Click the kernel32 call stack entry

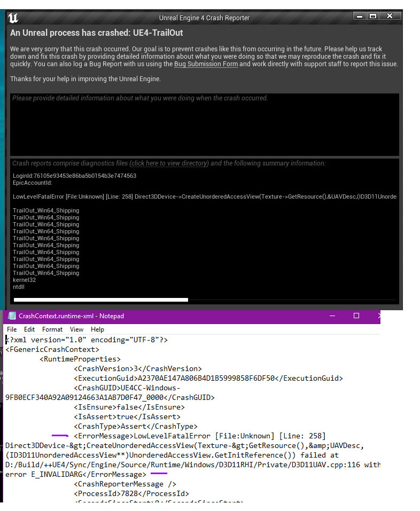(x=24, y=280)
